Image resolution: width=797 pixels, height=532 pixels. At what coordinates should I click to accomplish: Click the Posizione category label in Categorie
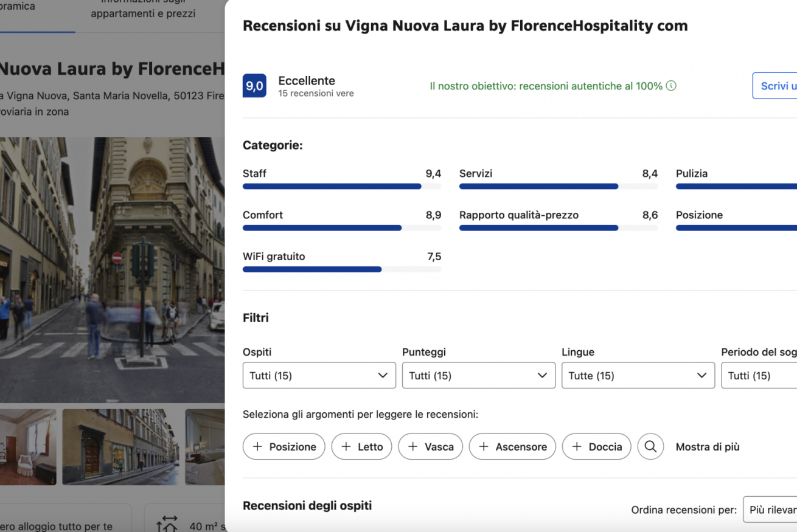(x=699, y=215)
